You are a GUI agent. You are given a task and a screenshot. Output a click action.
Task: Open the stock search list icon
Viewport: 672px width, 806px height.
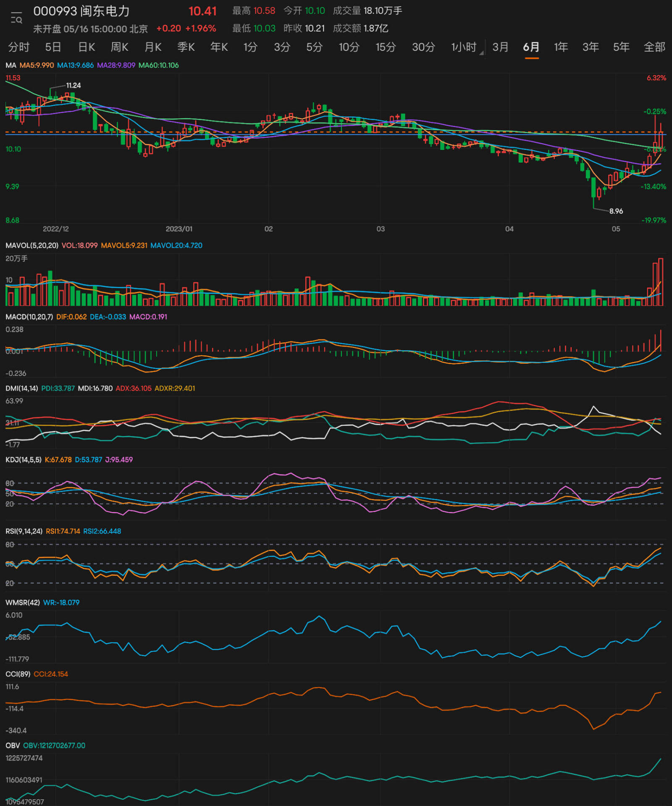click(16, 18)
